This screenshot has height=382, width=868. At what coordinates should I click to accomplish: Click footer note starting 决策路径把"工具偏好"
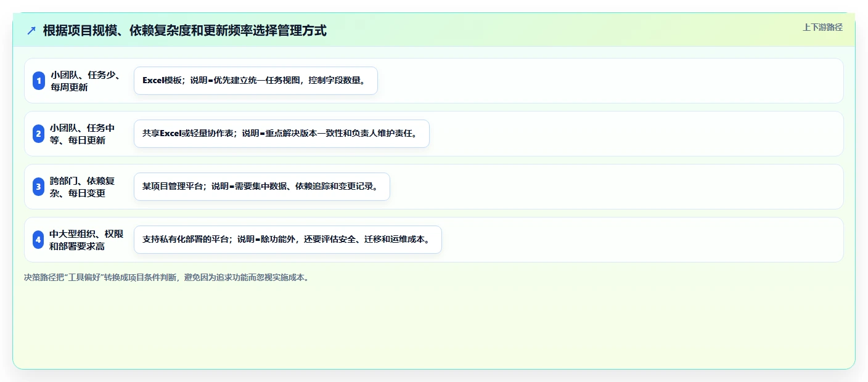tap(166, 277)
